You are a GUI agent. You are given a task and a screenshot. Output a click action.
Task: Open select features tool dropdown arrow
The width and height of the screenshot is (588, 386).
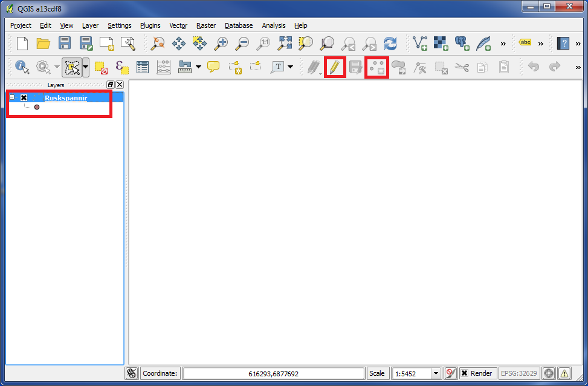(85, 68)
